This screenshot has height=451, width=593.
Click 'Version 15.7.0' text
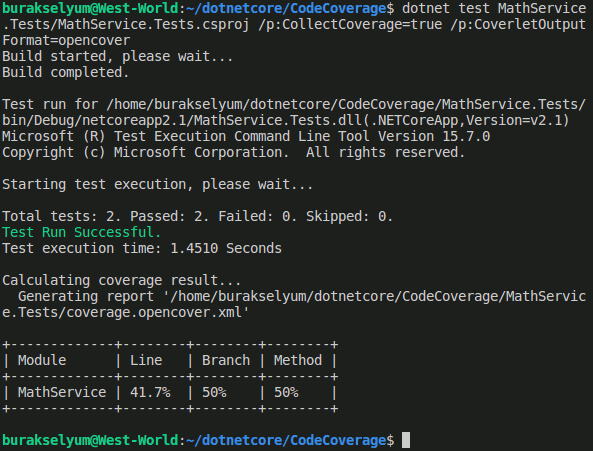pyautogui.click(x=434, y=136)
